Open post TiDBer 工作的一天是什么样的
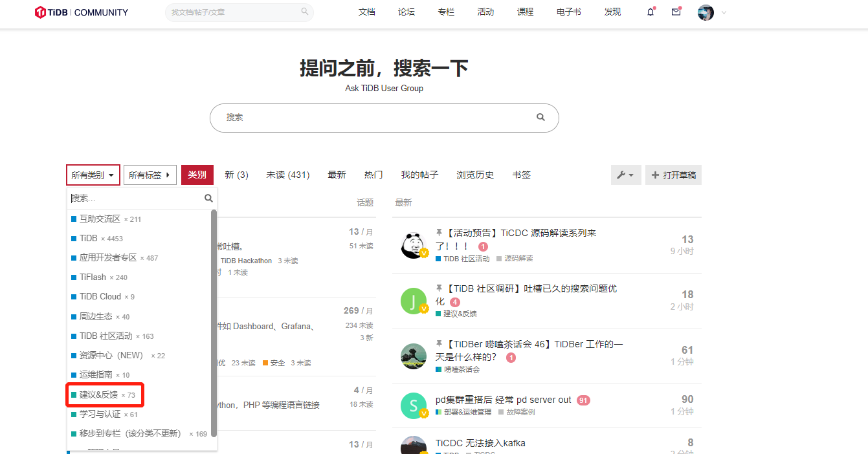This screenshot has height=454, width=868. 529,351
